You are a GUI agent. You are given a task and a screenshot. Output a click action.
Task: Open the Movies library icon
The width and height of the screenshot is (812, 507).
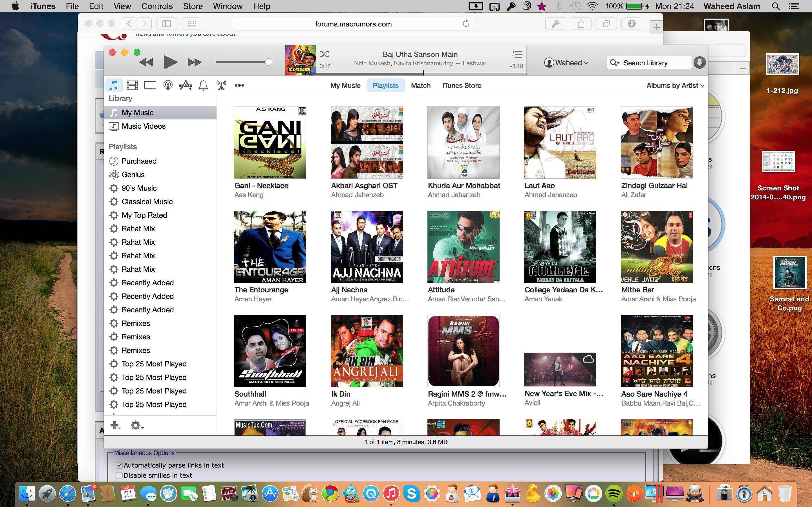point(132,85)
